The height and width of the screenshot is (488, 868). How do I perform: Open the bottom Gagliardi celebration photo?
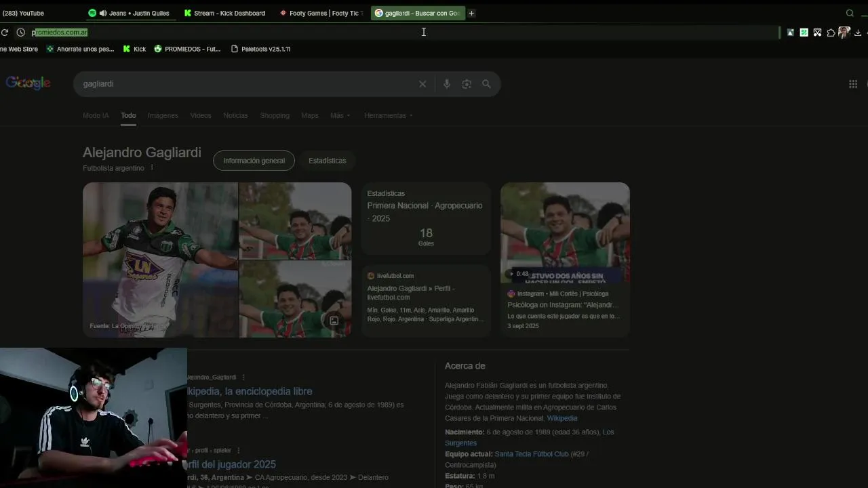click(295, 299)
